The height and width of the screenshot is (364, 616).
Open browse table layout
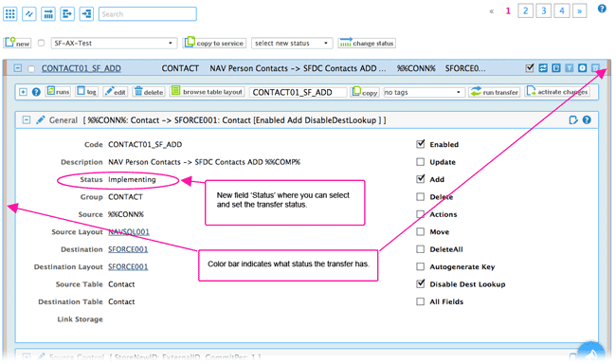click(x=207, y=91)
